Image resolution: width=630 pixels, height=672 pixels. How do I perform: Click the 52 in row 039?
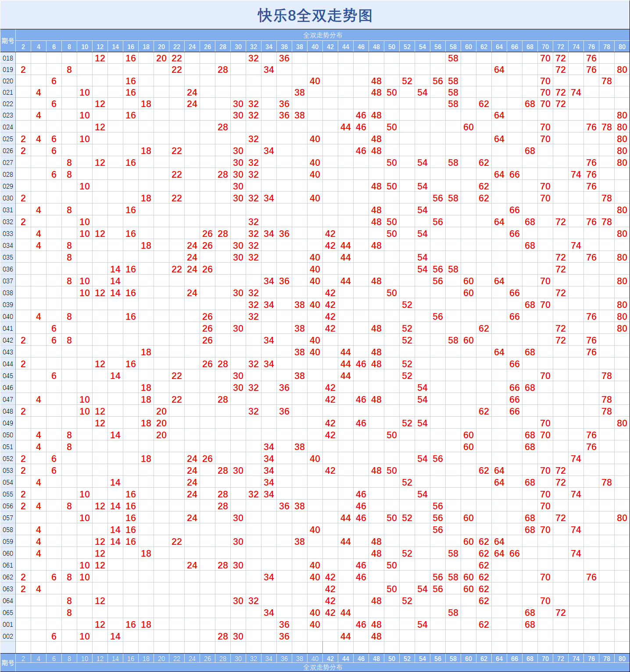pos(407,304)
